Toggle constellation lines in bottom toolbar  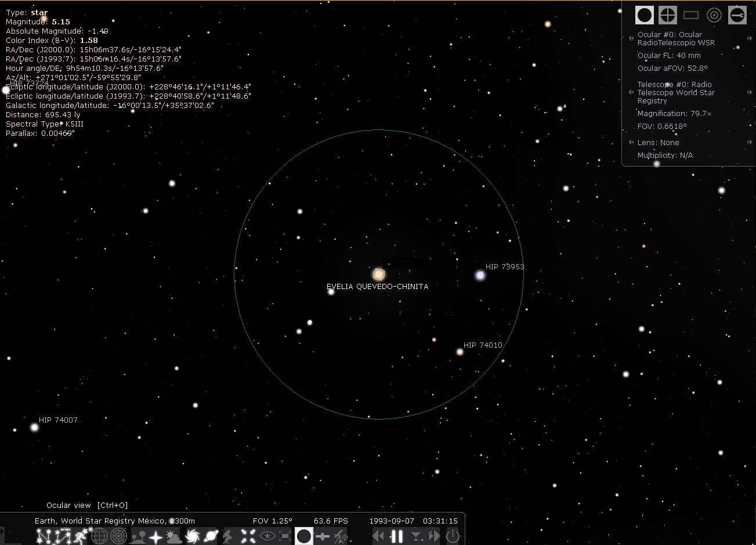[x=44, y=536]
